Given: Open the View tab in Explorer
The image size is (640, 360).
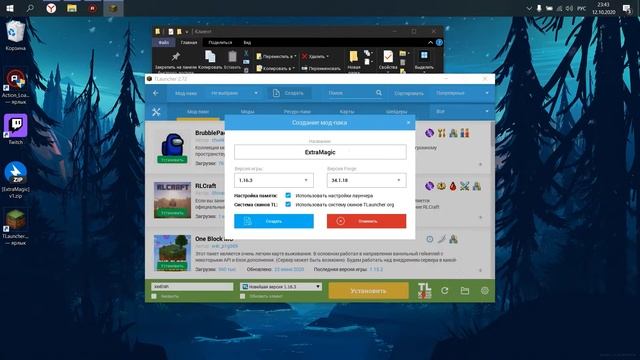Looking at the screenshot, I should coord(247,42).
